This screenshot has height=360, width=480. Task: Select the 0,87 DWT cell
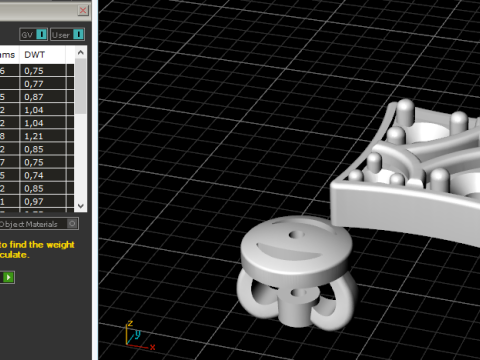(42, 97)
